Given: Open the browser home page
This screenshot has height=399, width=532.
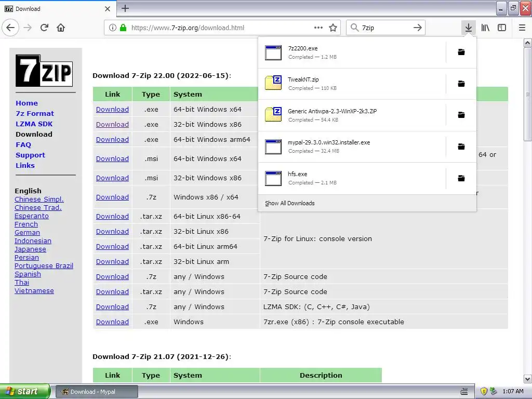Looking at the screenshot, I should (x=61, y=28).
